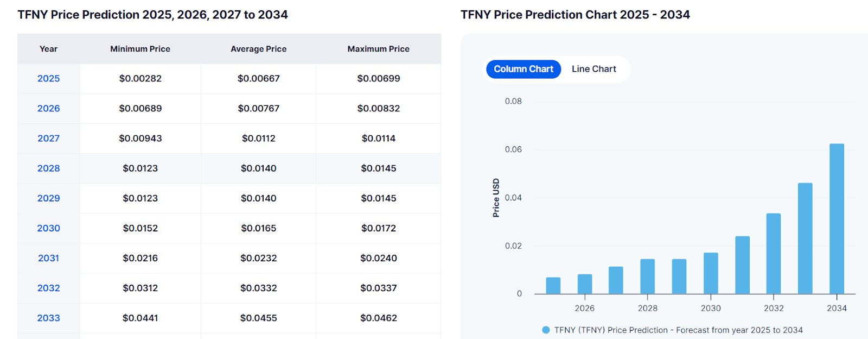The image size is (868, 339).
Task: Select the Column Chart tab
Action: point(523,69)
